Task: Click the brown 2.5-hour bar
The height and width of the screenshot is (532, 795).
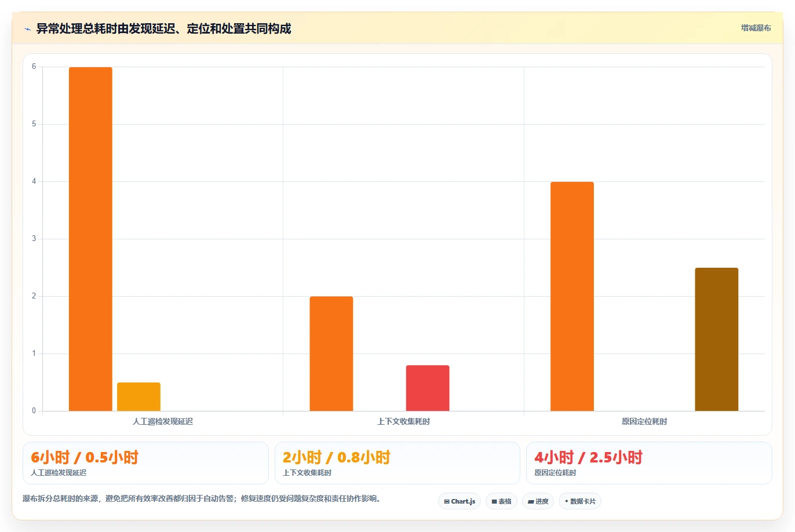Action: click(717, 340)
